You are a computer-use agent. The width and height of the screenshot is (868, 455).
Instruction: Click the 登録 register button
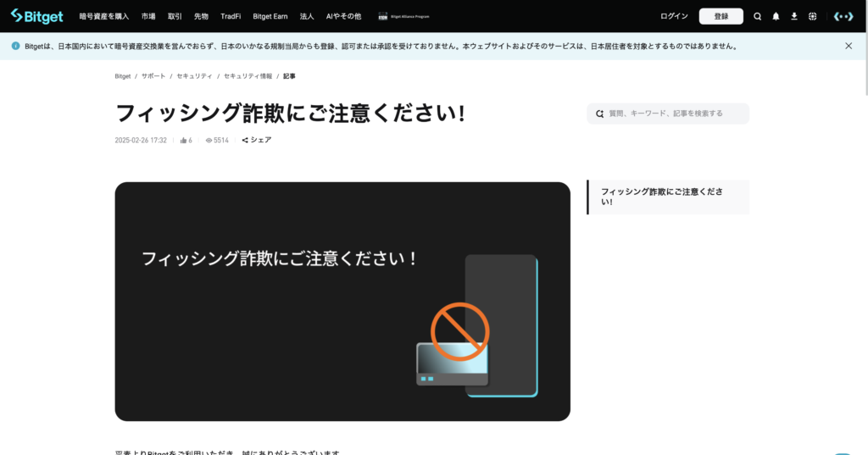[721, 17]
